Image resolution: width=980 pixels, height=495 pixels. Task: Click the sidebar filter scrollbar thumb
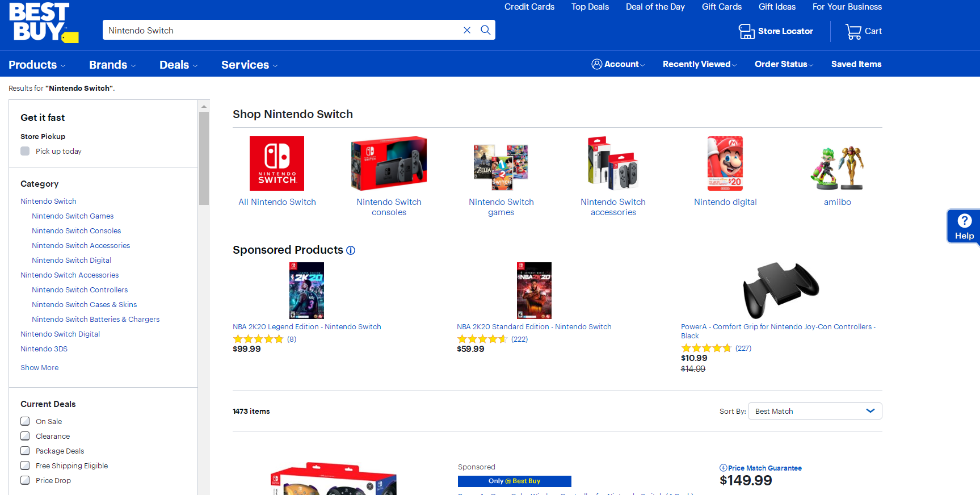point(204,158)
